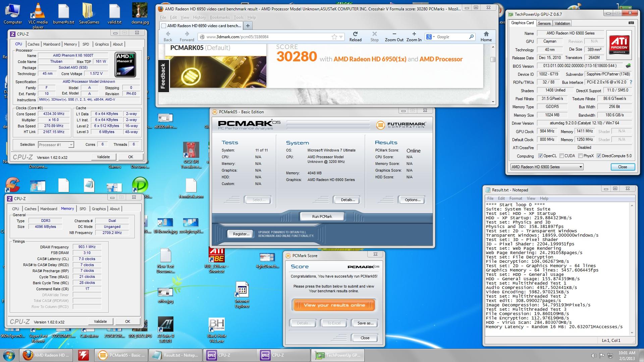This screenshot has height=362, width=644.
Task: Click Firefox page vertical scrollbar
Action: pyautogui.click(x=493, y=74)
